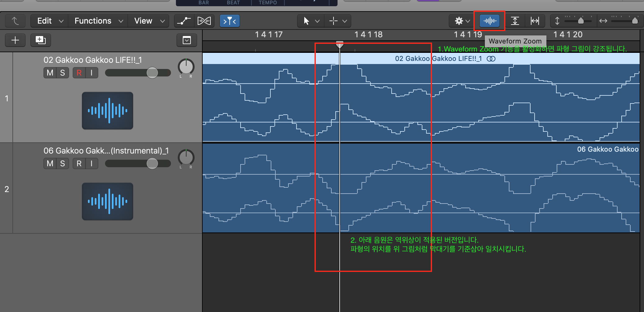The height and width of the screenshot is (312, 644).
Task: Click the playhead marker in the ruler
Action: 340,44
